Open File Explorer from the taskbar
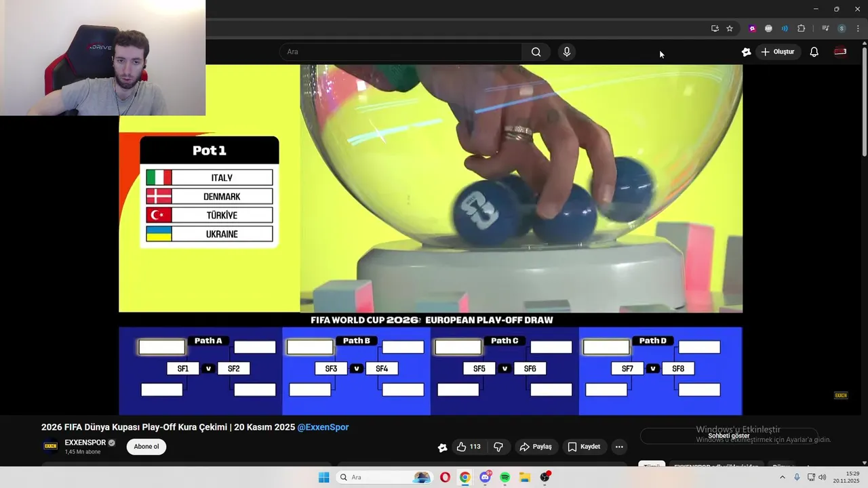Screen dimensions: 868x488 (x=525, y=477)
